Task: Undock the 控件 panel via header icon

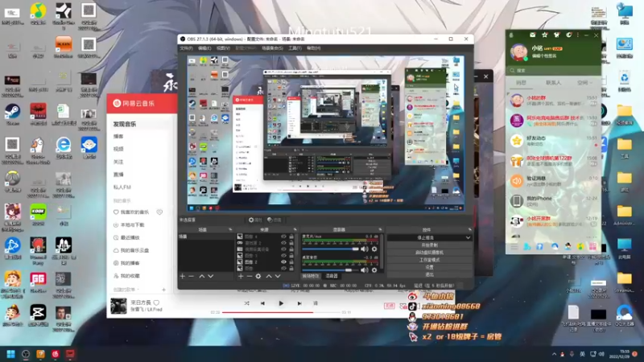Action: [469, 229]
